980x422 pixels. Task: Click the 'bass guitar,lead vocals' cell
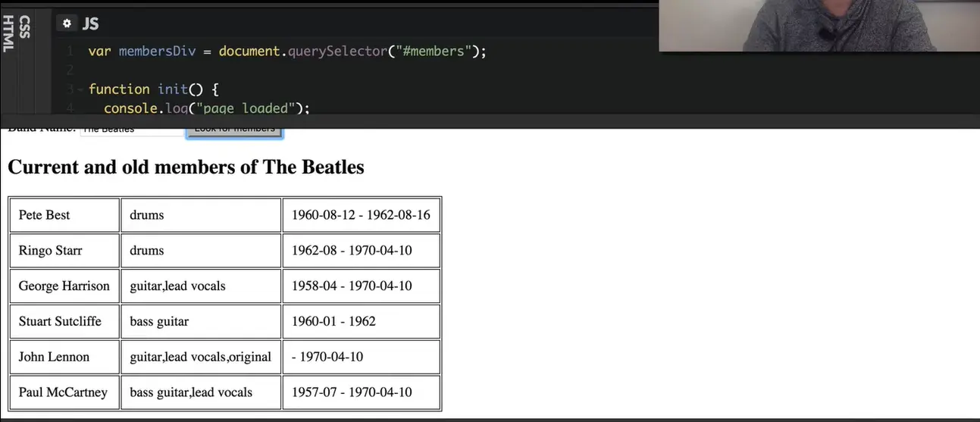201,392
